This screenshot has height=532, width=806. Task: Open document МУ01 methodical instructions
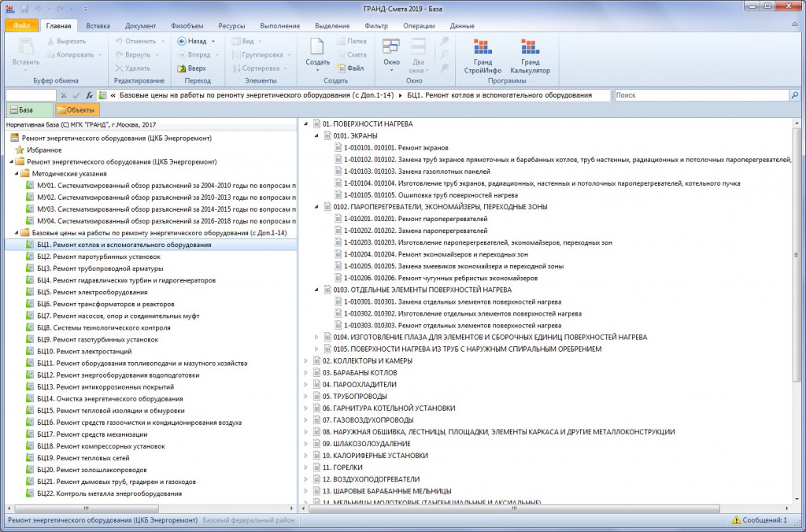pyautogui.click(x=161, y=186)
